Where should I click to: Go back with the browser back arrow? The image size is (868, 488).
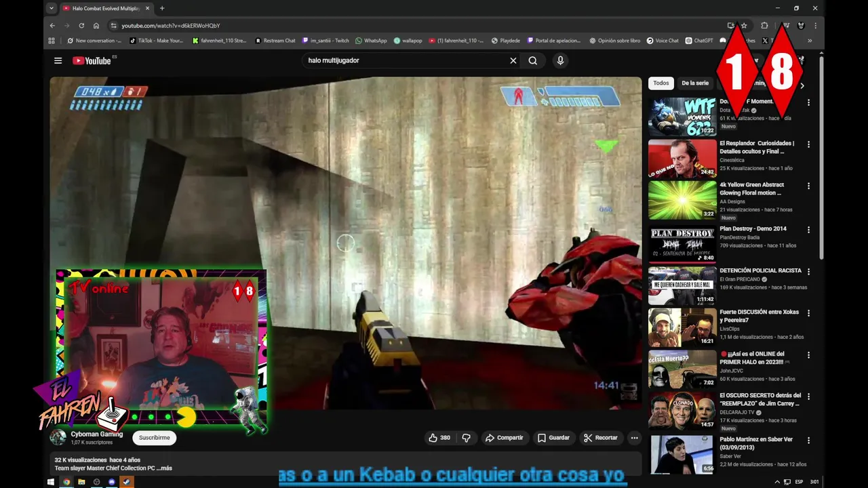tap(52, 26)
